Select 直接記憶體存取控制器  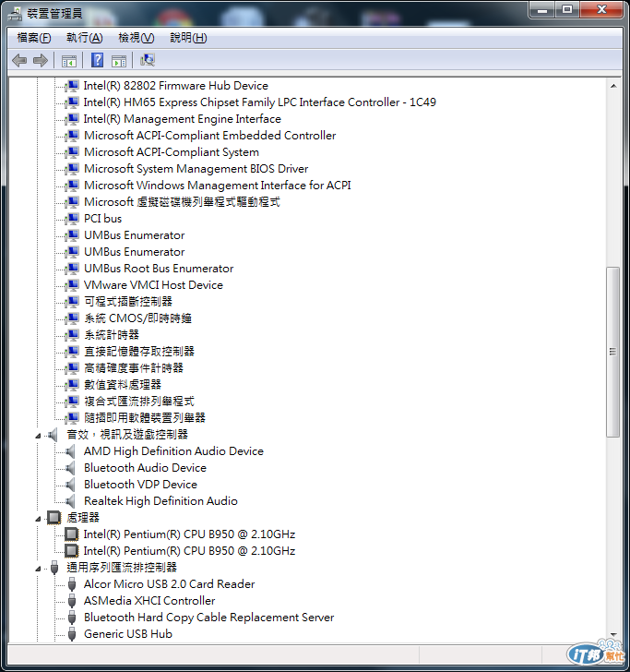(139, 352)
